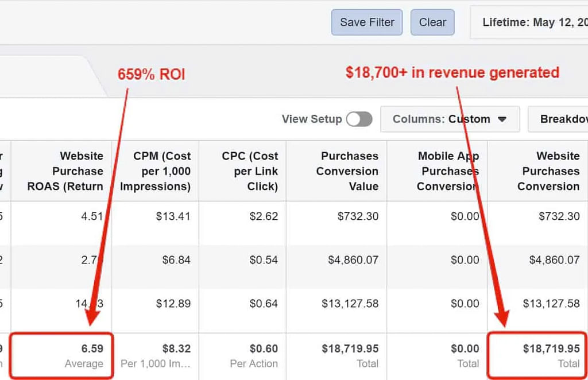Select the Mobile App Purchases Conversion header
588x380 pixels.
tap(448, 171)
